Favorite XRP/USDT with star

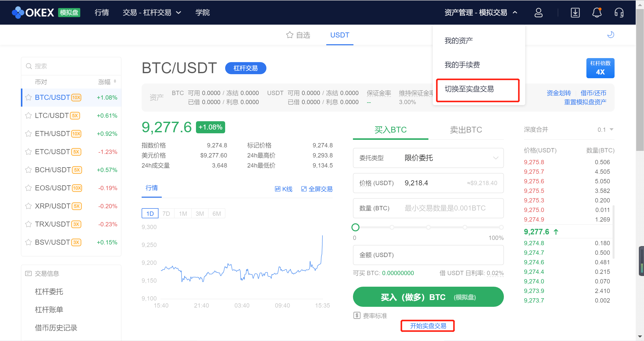pyautogui.click(x=28, y=206)
